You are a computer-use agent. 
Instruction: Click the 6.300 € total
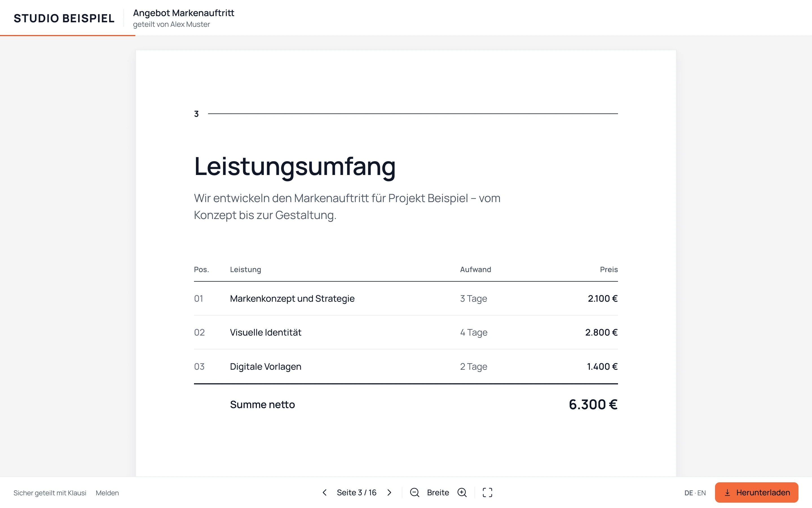click(593, 404)
